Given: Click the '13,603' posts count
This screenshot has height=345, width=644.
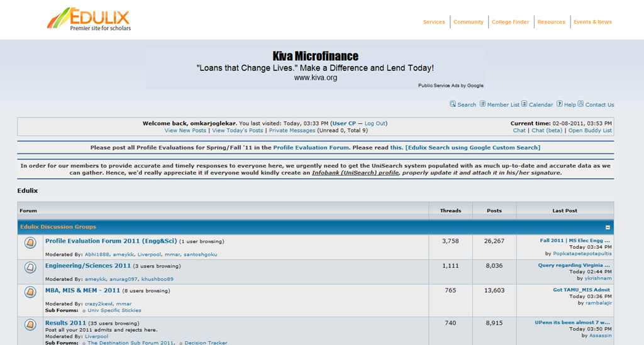Looking at the screenshot, I should click(494, 290).
